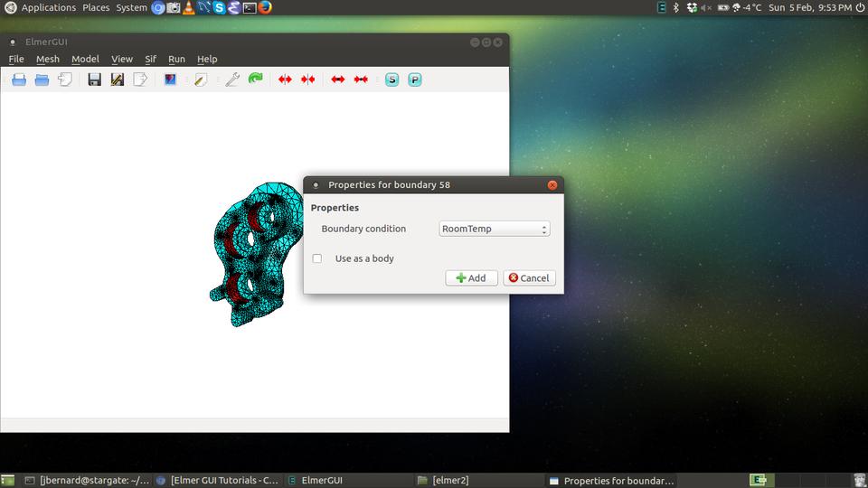Click the Load project icon with arrow
The height and width of the screenshot is (488, 868).
(65, 80)
